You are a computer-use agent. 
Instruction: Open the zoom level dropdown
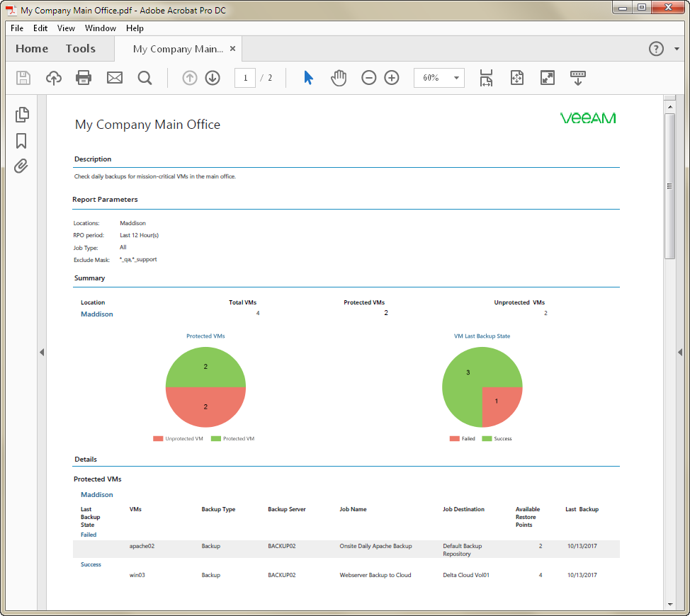tap(456, 78)
